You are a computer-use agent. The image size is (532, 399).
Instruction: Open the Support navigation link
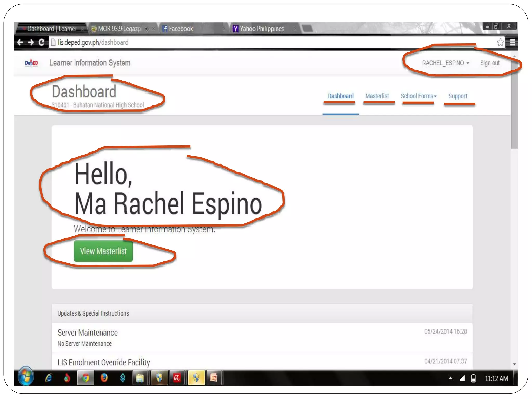pyautogui.click(x=458, y=96)
